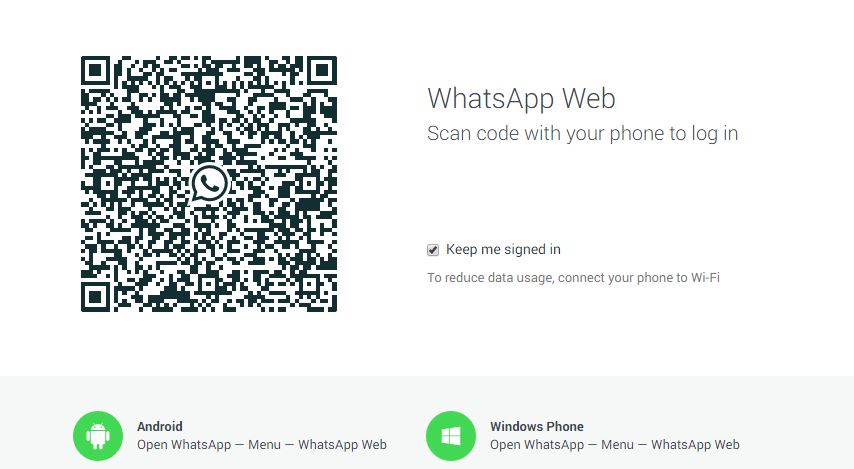Click the QR code's bottom-center alignment square
The height and width of the screenshot is (469, 854).
[x=209, y=284]
